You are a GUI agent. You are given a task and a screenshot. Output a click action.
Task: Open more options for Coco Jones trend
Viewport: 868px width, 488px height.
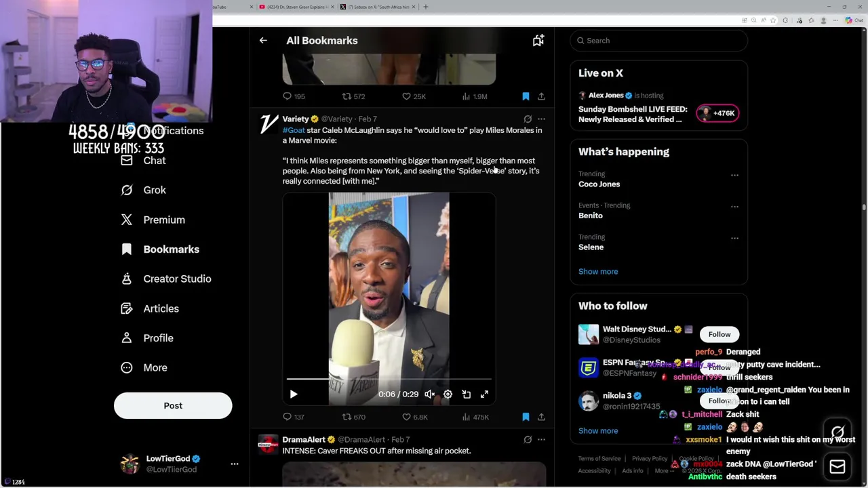734,175
